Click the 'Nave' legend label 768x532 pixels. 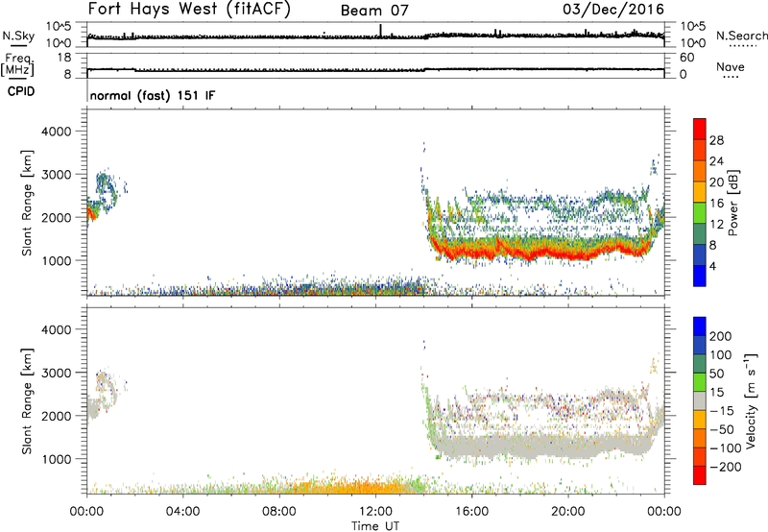[x=731, y=67]
